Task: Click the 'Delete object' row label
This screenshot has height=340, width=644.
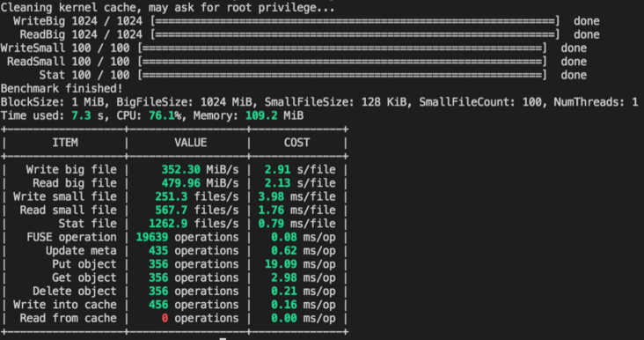Action: 74,291
